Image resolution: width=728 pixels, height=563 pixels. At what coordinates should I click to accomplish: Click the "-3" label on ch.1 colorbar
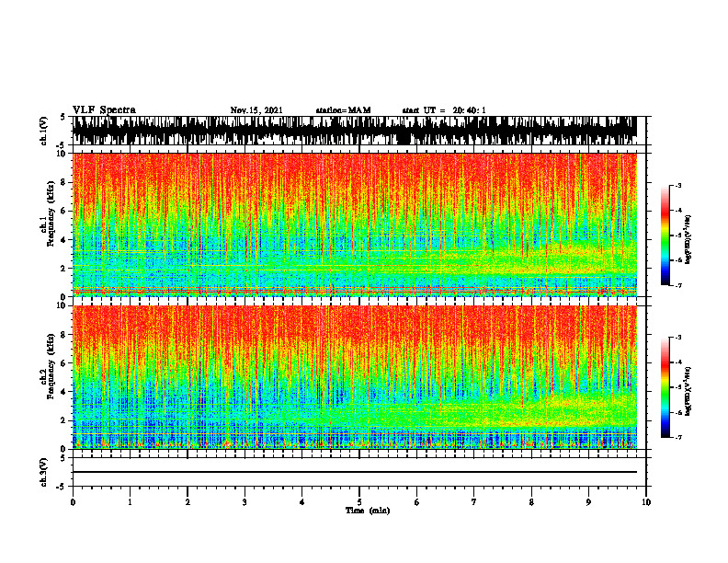pyautogui.click(x=678, y=185)
